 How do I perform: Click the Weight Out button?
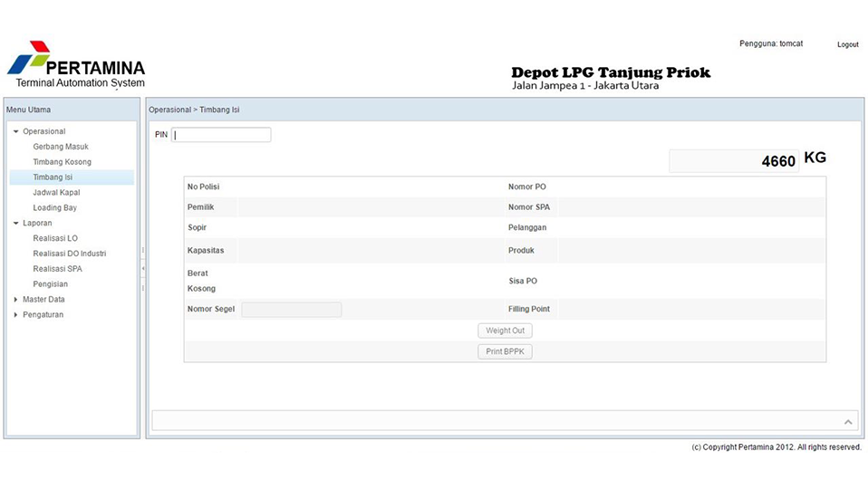[x=505, y=331]
